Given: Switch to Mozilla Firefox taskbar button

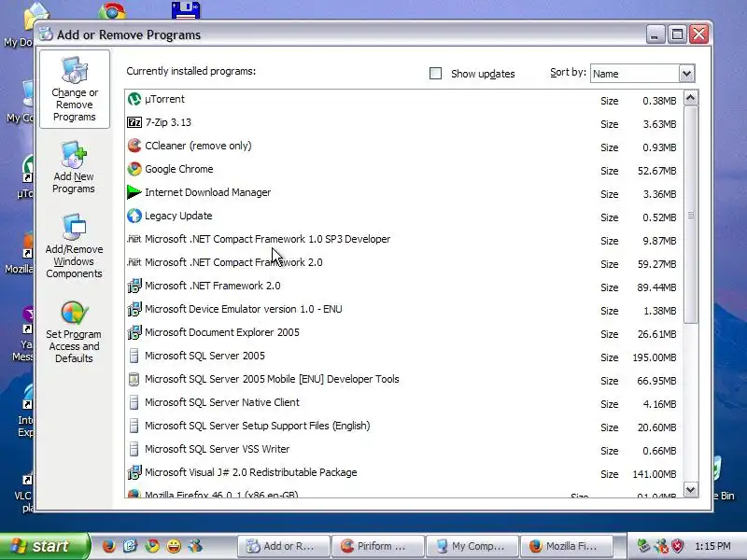Looking at the screenshot, I should (x=567, y=546).
